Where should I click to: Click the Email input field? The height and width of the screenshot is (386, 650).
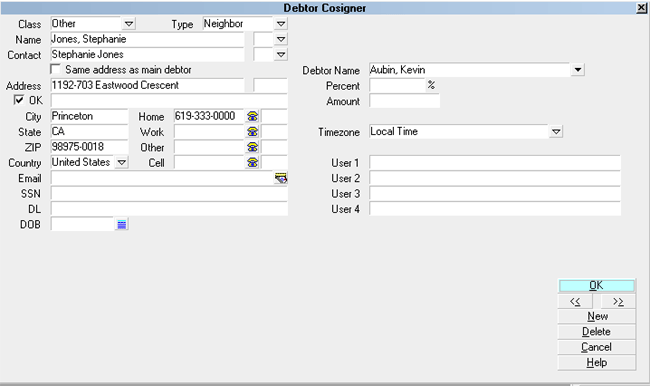tap(162, 178)
